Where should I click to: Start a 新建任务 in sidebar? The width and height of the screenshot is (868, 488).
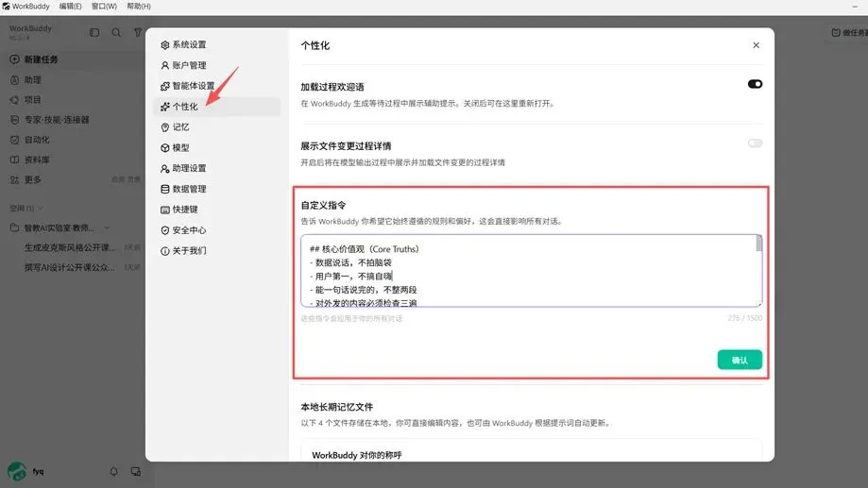73,59
